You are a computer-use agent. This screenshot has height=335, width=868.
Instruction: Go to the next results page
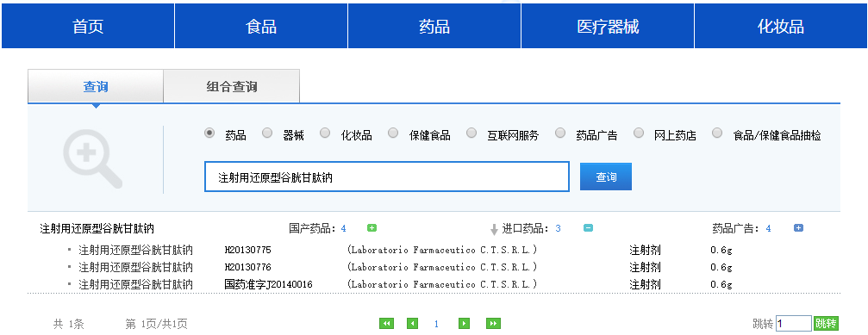click(465, 324)
